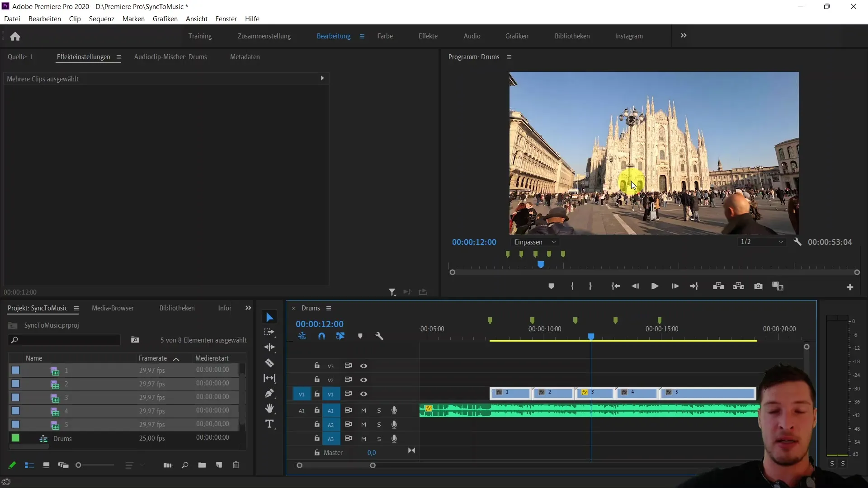The width and height of the screenshot is (868, 488).
Task: Expand Mehrere Clips ausgewählt arrow
Action: click(x=322, y=78)
